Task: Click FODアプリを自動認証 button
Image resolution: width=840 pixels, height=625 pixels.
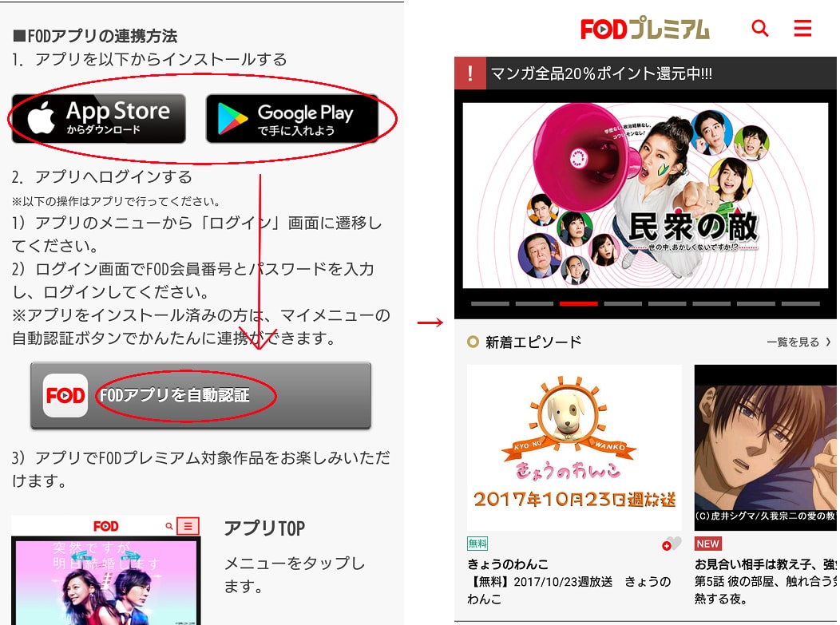Action: [201, 395]
